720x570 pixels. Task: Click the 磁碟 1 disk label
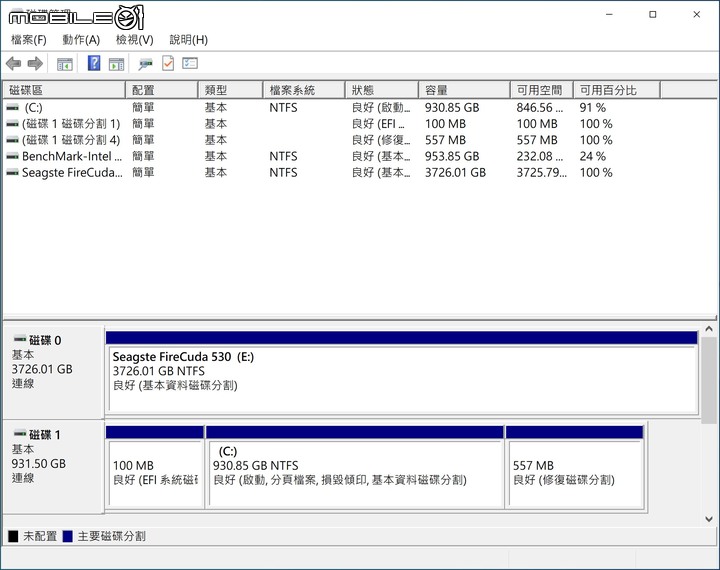45,435
